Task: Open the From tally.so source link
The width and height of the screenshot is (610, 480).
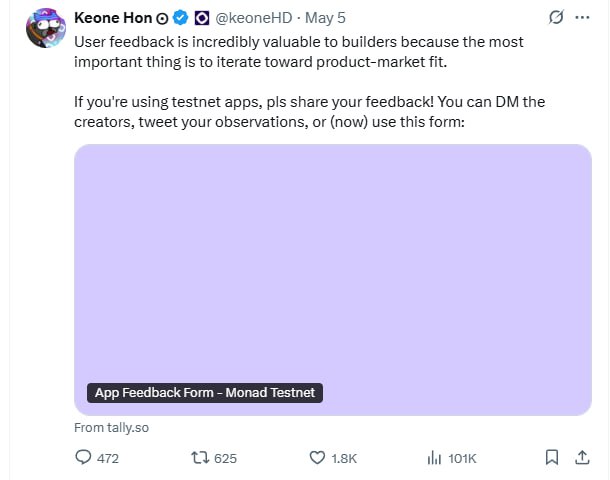Action: [x=112, y=428]
